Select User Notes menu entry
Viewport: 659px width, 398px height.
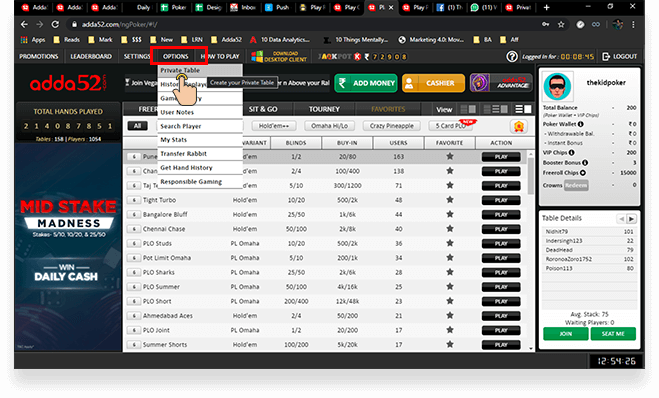coord(200,112)
